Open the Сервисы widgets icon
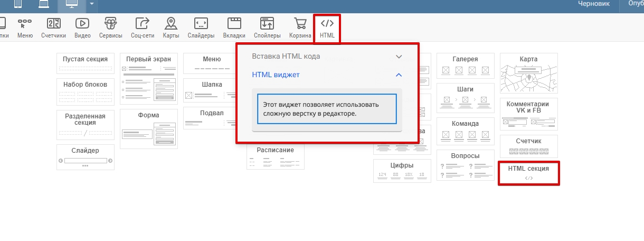This screenshot has height=241, width=644. coord(110,28)
